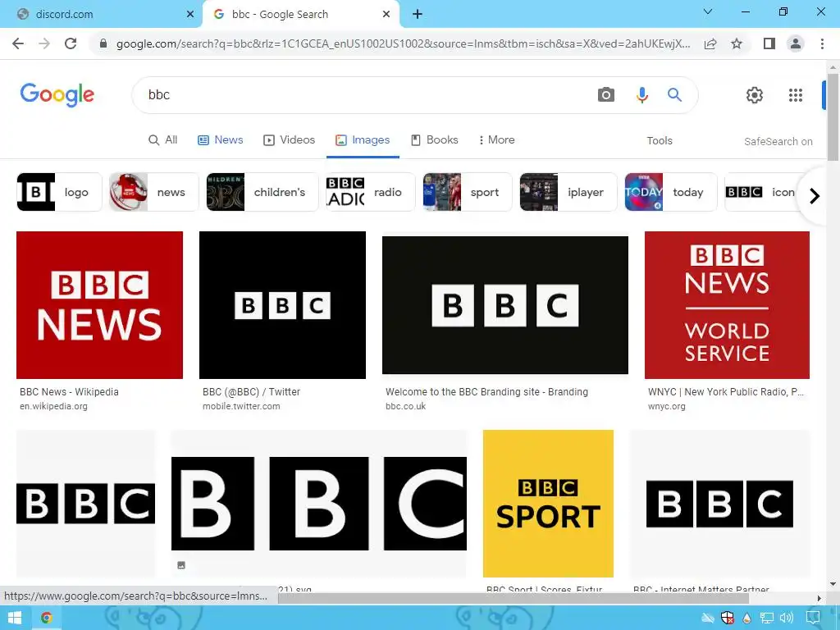The image size is (840, 630).
Task: Filter by the children's chip
Action: point(262,192)
